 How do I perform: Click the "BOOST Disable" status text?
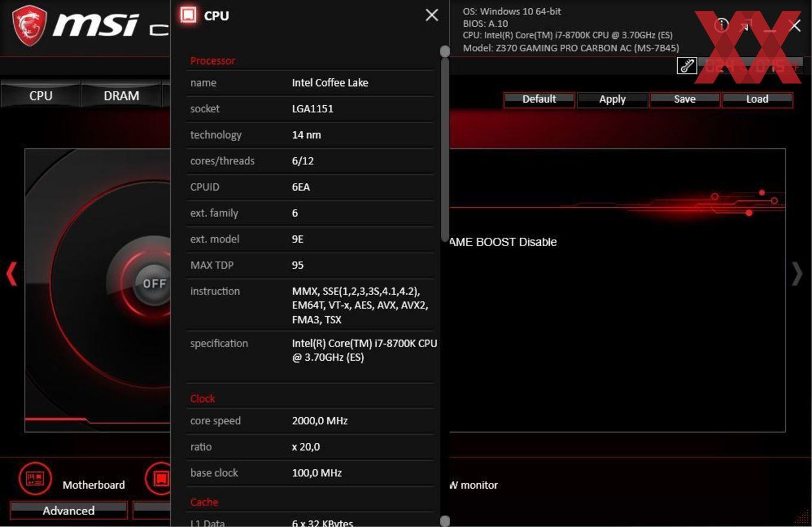pyautogui.click(x=503, y=242)
